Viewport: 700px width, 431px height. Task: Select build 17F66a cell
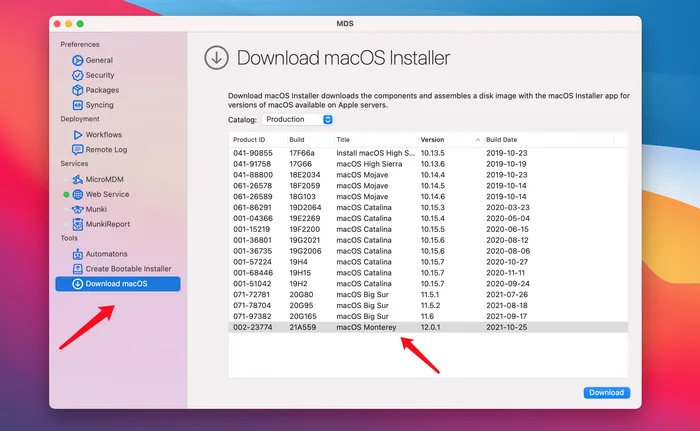302,153
